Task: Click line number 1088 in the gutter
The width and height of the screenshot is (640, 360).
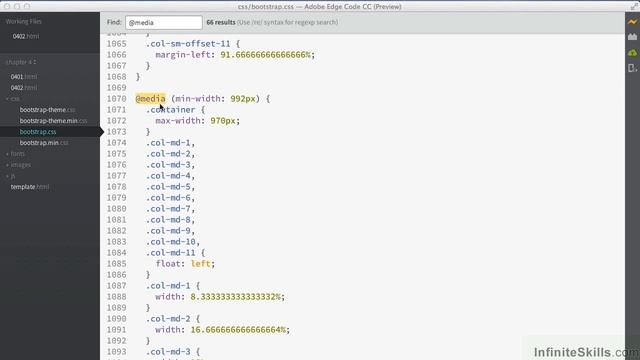Action: coord(117,297)
